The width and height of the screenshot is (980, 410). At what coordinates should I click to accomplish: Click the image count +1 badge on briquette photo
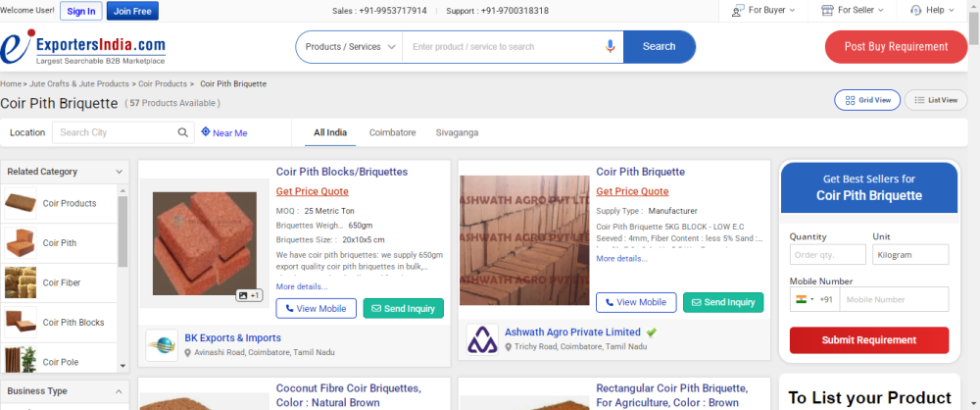point(250,295)
